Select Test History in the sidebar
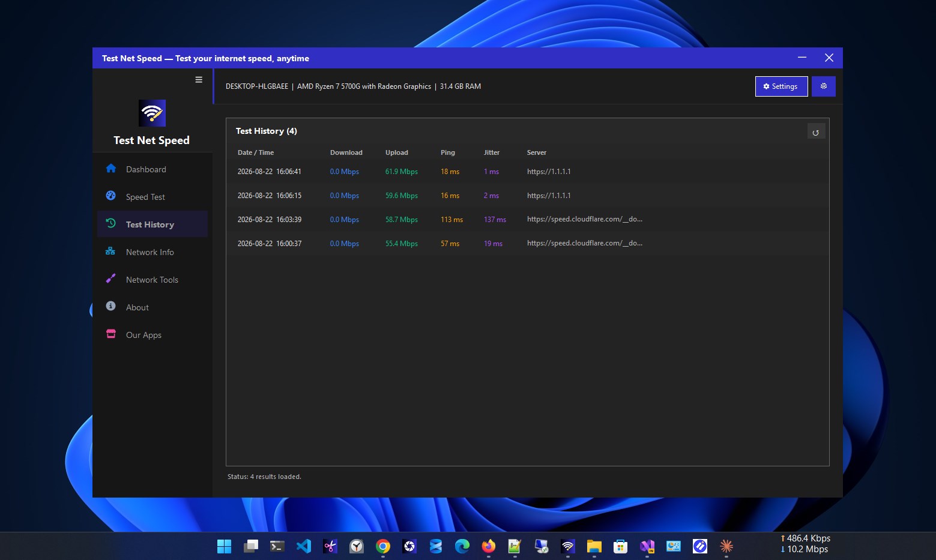Screen dimensions: 936x560 click(x=152, y=224)
